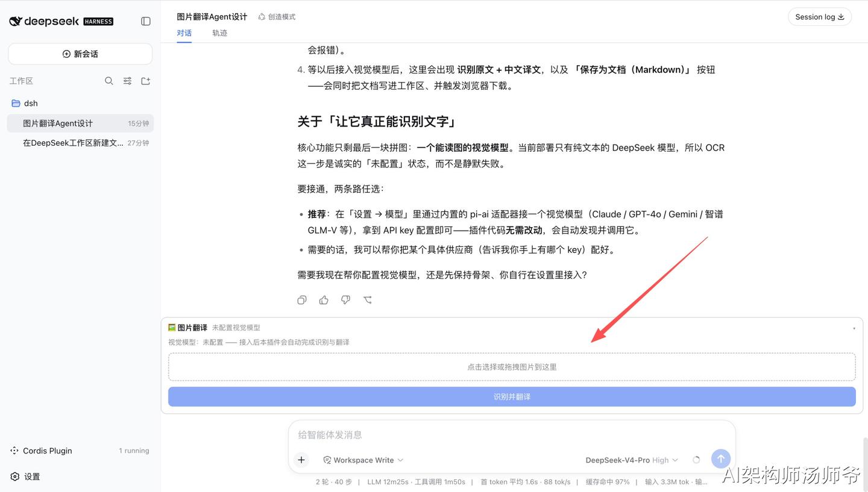Screen dimensions: 868x492
Task: Collapse the sidebar with the panel toggle icon
Action: click(146, 21)
